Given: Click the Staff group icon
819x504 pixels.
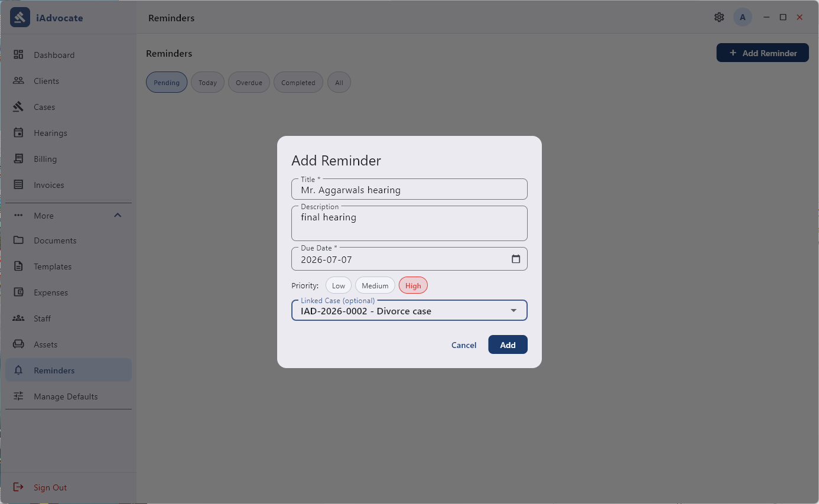Looking at the screenshot, I should [x=18, y=318].
